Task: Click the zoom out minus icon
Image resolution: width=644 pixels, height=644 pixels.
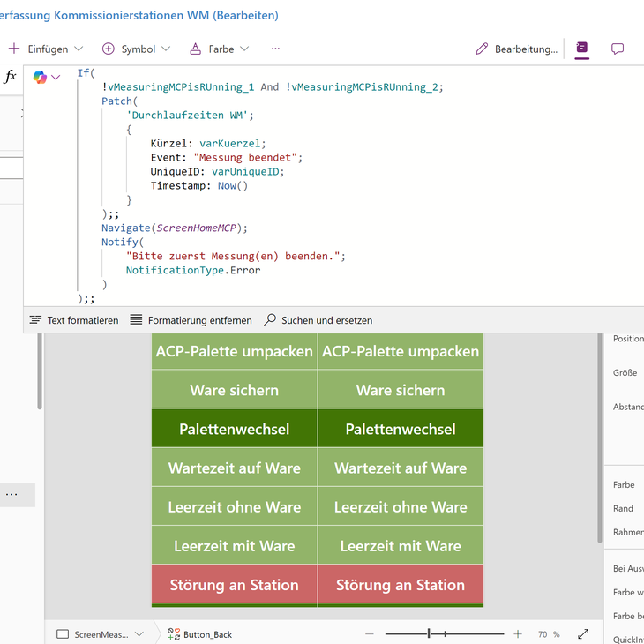Action: (x=370, y=634)
